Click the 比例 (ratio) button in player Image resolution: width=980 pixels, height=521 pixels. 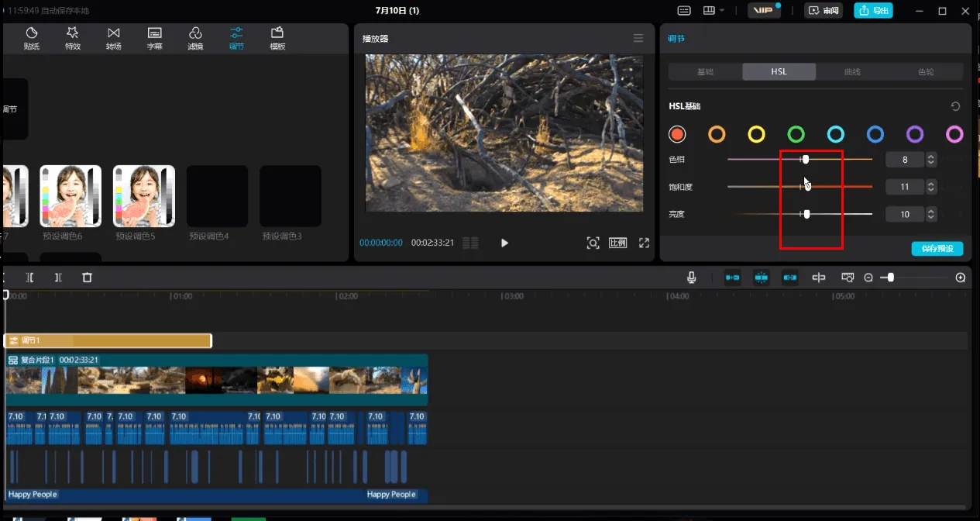coord(617,243)
